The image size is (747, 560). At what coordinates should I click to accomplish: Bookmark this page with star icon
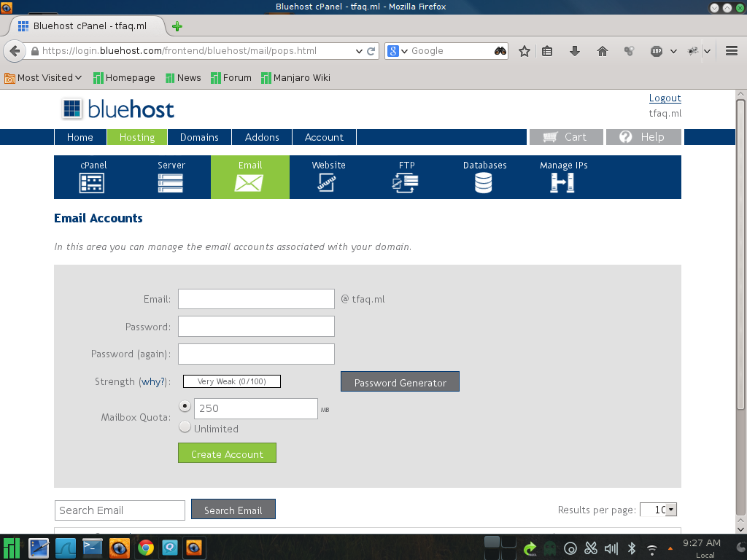(524, 51)
